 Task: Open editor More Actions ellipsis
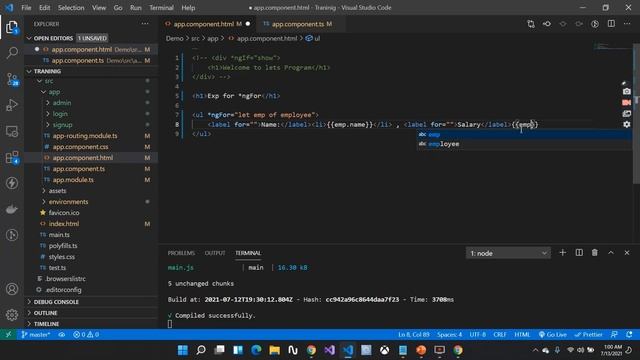(x=627, y=24)
